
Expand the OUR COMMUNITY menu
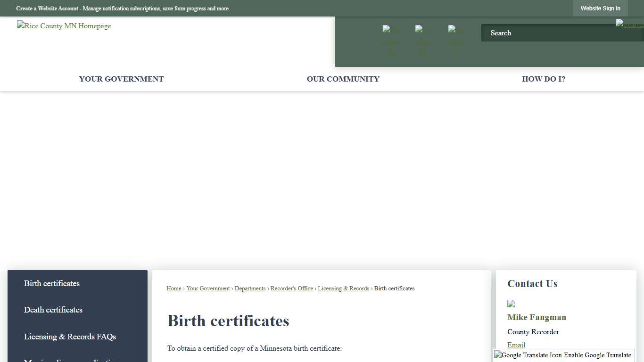343,79
